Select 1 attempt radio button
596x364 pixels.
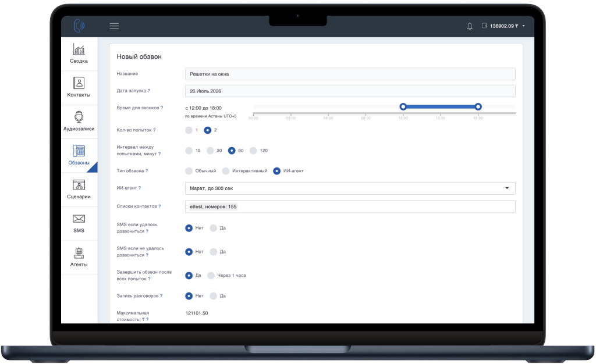[x=189, y=130]
